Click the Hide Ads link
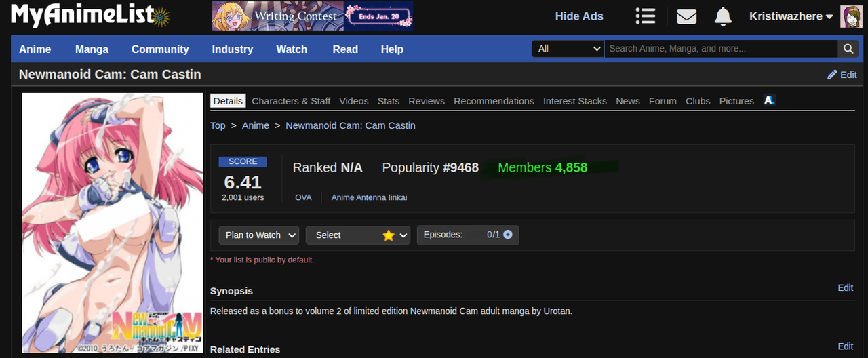Screen dimensions: 868x358 [579, 16]
